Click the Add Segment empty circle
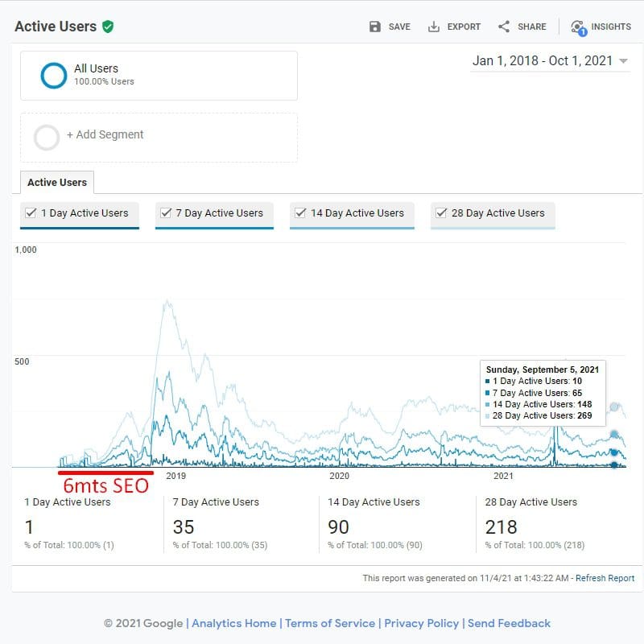Image resolution: width=644 pixels, height=644 pixels. pyautogui.click(x=47, y=137)
